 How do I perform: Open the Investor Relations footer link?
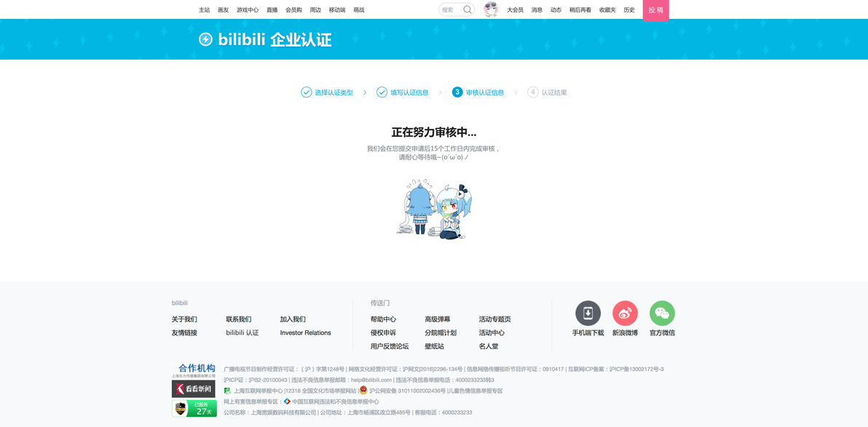pyautogui.click(x=306, y=333)
